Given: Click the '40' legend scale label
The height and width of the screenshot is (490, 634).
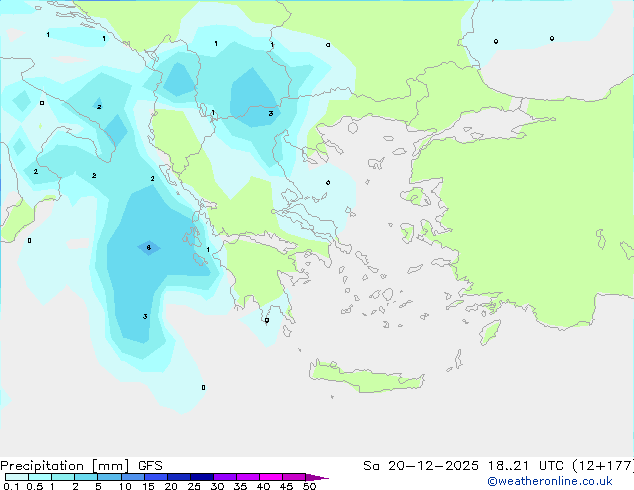Looking at the screenshot, I should [263, 486].
